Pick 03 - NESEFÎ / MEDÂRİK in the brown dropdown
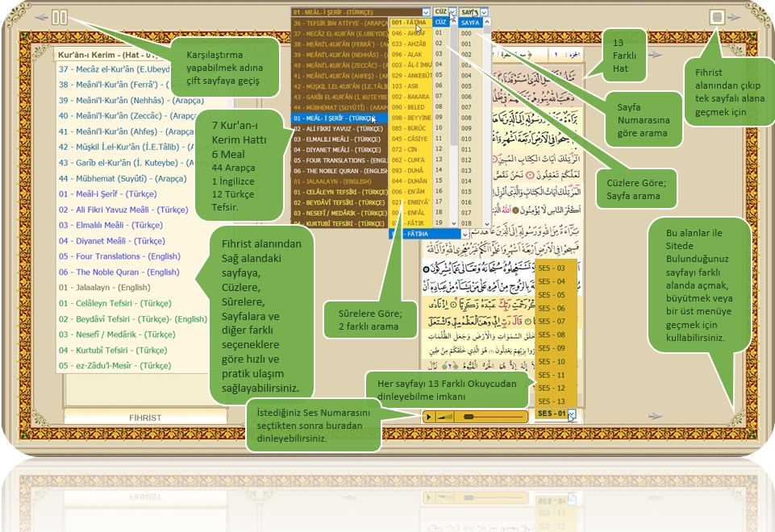The height and width of the screenshot is (532, 775). [x=340, y=213]
